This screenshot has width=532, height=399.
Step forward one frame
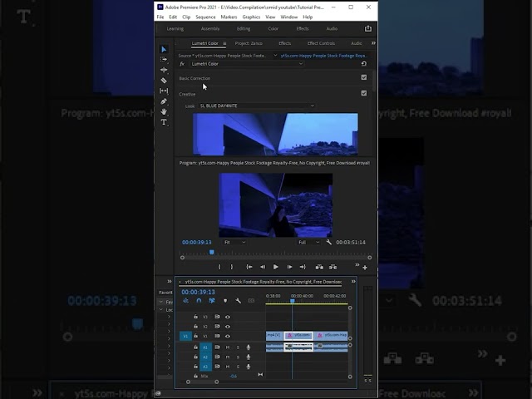[289, 267]
